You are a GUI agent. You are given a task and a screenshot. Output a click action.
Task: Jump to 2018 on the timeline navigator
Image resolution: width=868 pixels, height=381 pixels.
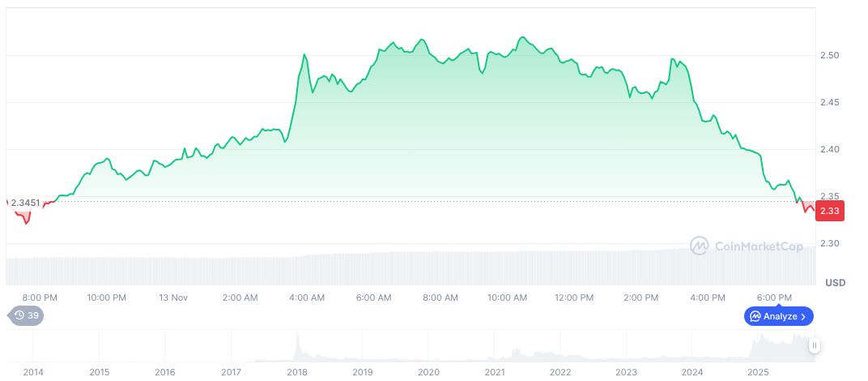[x=297, y=371]
